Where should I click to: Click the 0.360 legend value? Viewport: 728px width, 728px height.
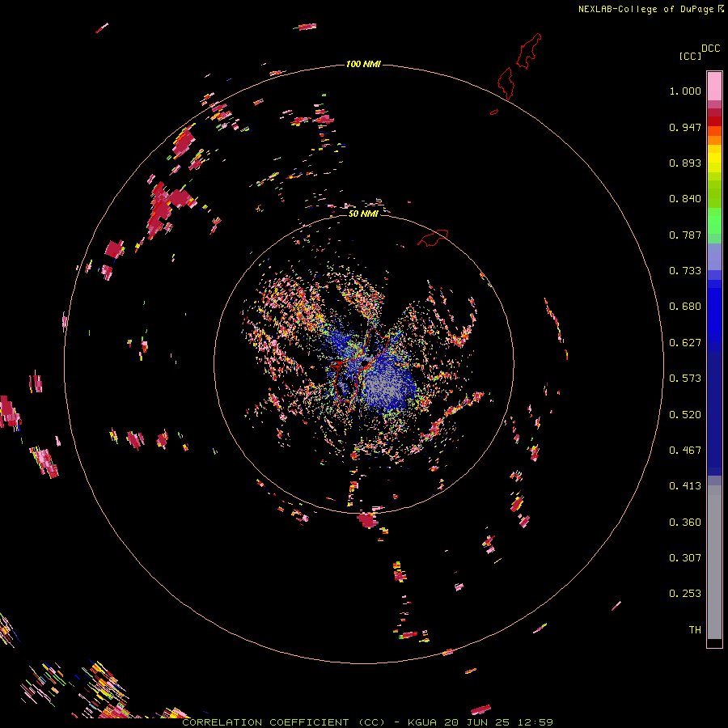[x=685, y=523]
